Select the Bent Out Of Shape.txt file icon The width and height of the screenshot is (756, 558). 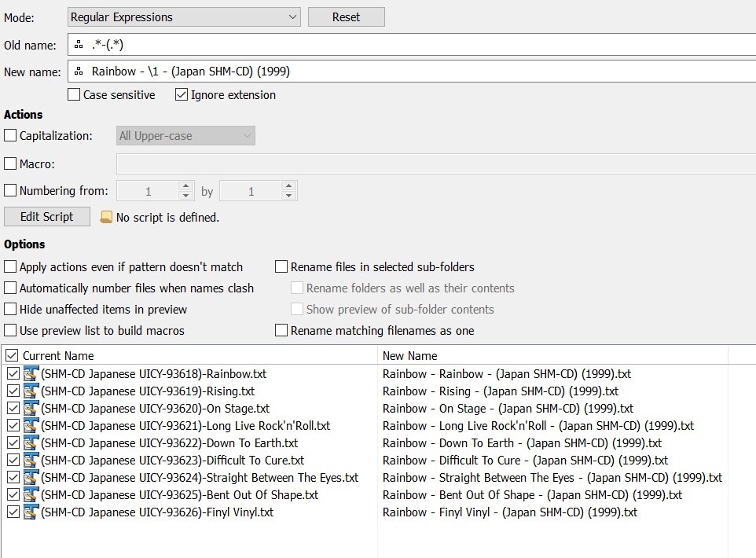[31, 495]
